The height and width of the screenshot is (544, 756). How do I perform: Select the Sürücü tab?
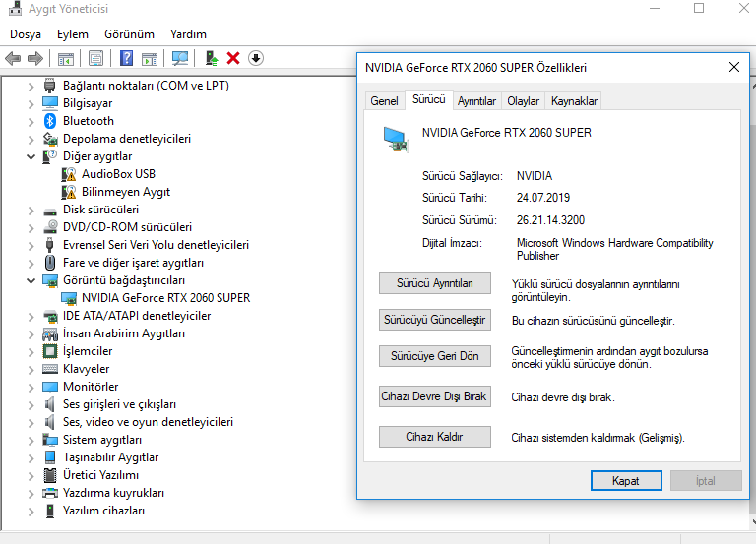pos(428,99)
